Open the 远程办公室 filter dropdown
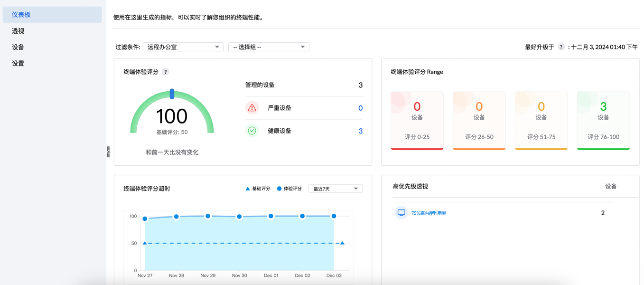The width and height of the screenshot is (644, 285). click(x=183, y=47)
